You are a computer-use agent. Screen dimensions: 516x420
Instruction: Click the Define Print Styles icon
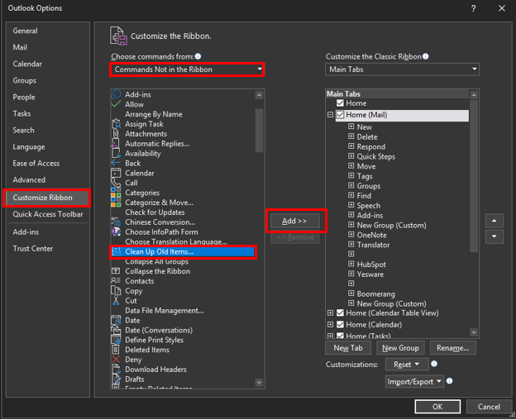(x=116, y=340)
